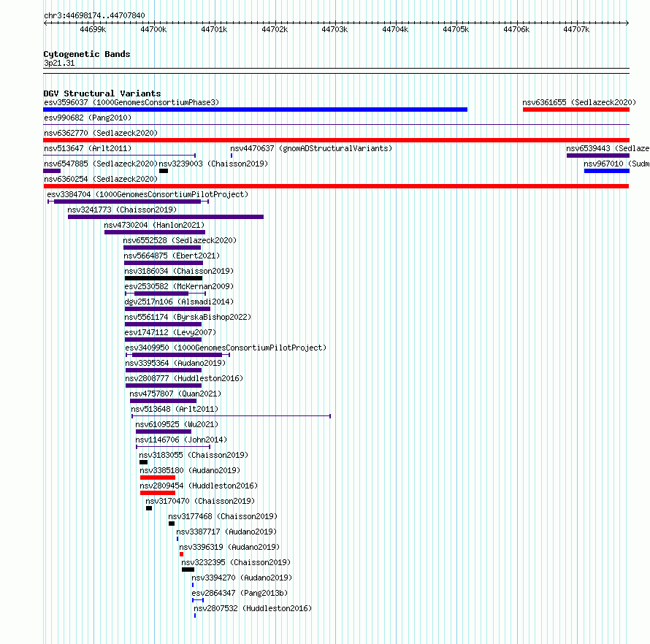
Task: Select the chr3:44698174..44707840 coordinates text
Action: click(x=94, y=16)
